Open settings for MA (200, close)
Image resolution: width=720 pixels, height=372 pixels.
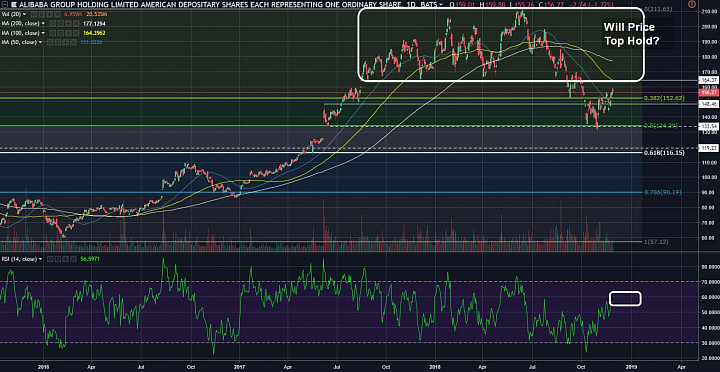click(61, 23)
